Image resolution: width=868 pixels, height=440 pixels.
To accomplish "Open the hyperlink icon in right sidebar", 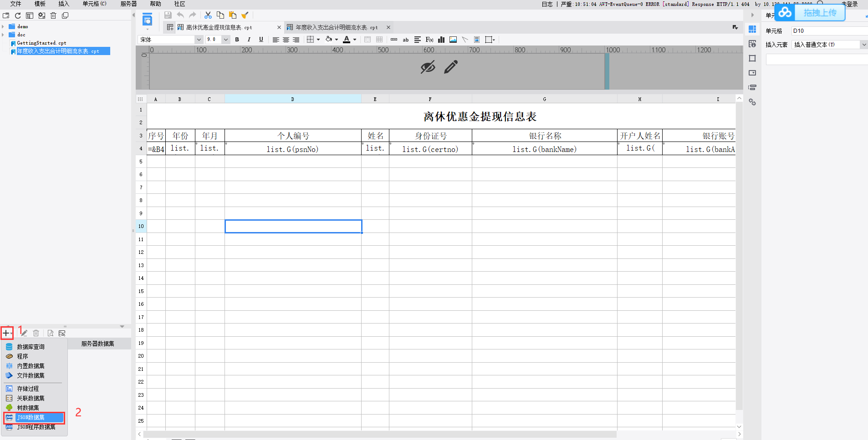I will pos(752,102).
